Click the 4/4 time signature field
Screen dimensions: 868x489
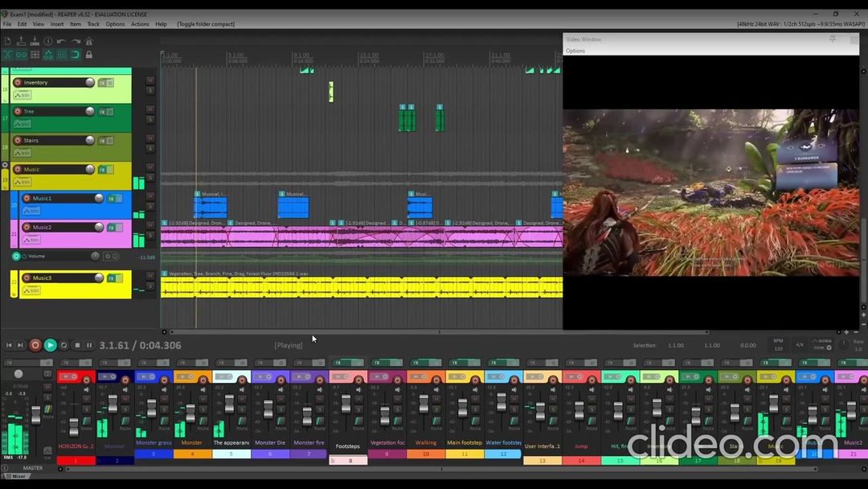click(x=800, y=344)
